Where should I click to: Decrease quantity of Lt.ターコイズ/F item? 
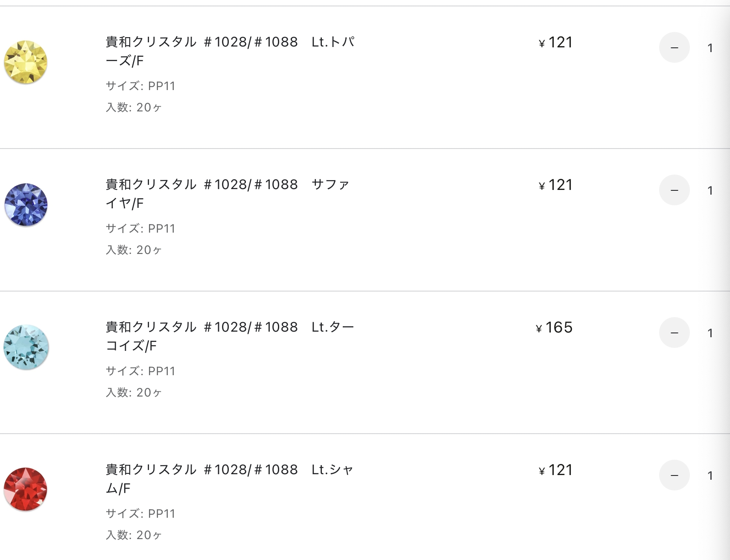675,332
